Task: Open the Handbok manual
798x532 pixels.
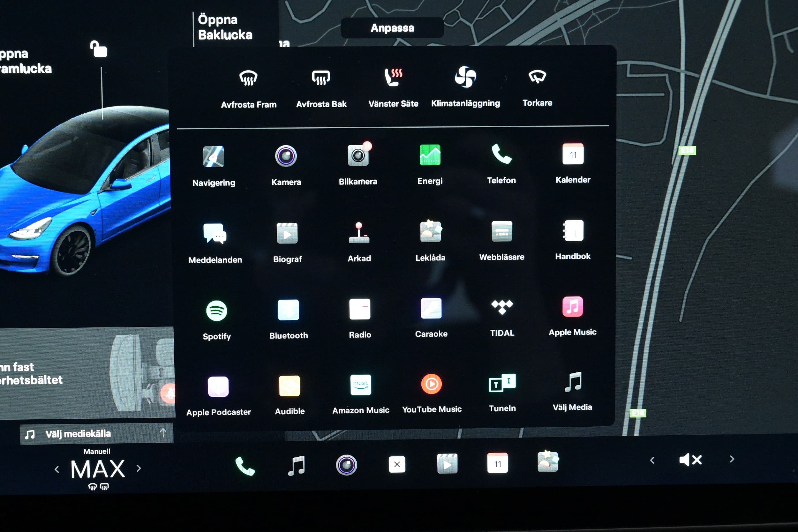Action: [573, 240]
